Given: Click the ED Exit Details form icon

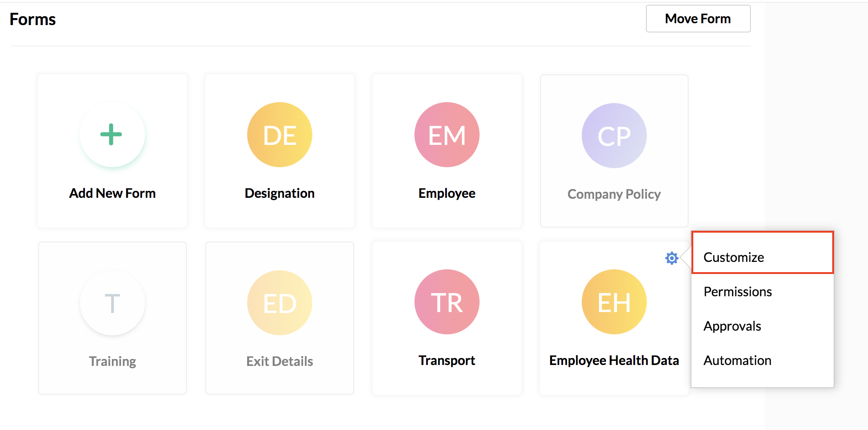Looking at the screenshot, I should (x=279, y=303).
